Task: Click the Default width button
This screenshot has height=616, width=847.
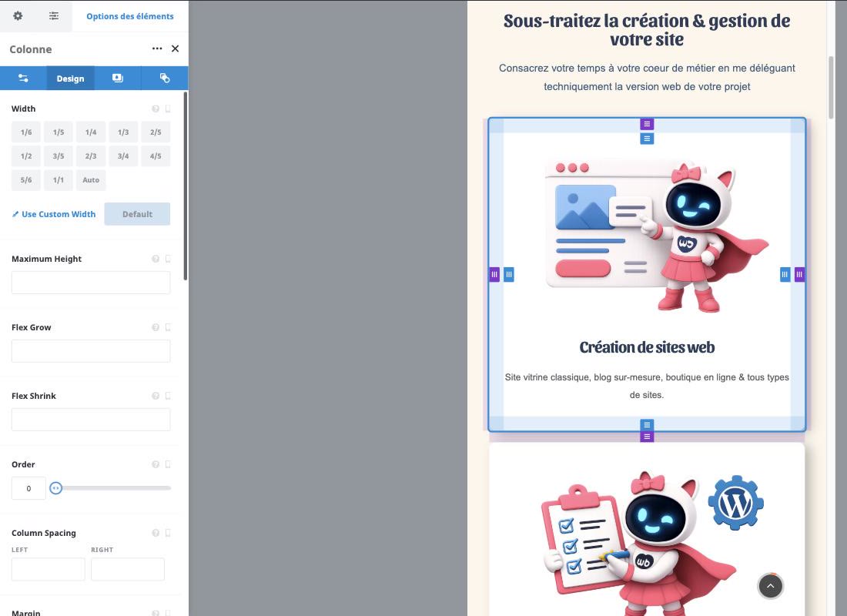Action: pyautogui.click(x=137, y=214)
